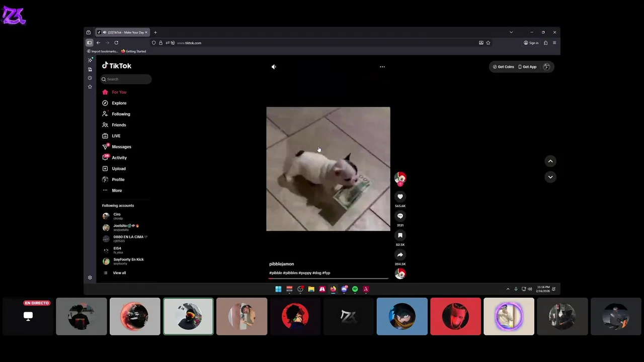Seek in the video progress bar
644x362 pixels.
(x=328, y=278)
